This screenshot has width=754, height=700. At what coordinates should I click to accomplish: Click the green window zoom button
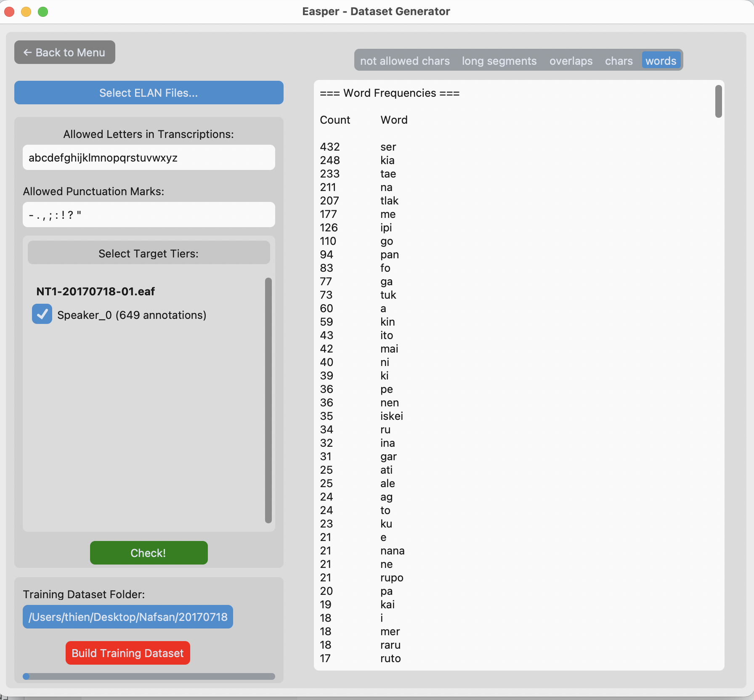(43, 12)
